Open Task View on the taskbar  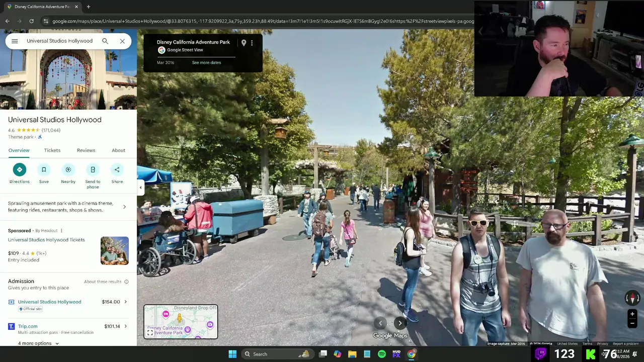coord(323,354)
